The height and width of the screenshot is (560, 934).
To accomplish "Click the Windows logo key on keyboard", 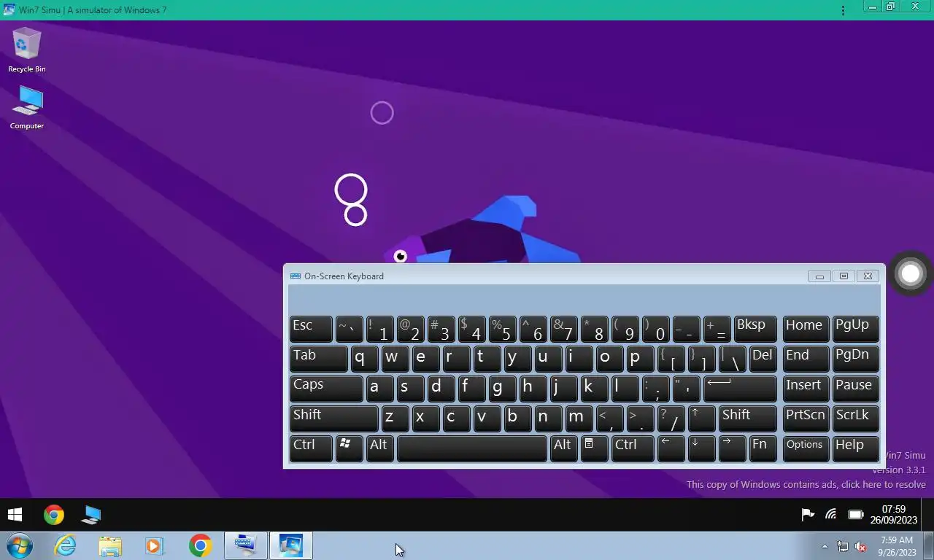I will (349, 448).
